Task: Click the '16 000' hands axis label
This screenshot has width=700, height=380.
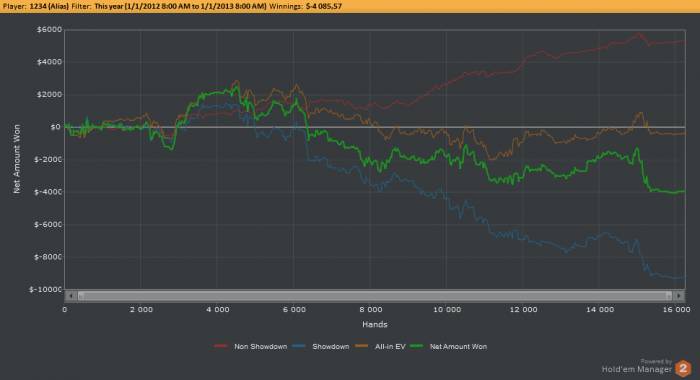Action: [676, 309]
